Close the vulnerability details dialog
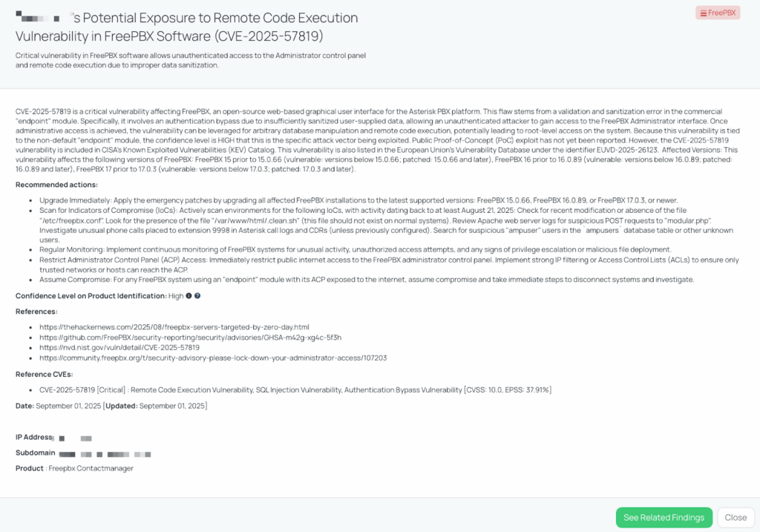 tap(736, 517)
